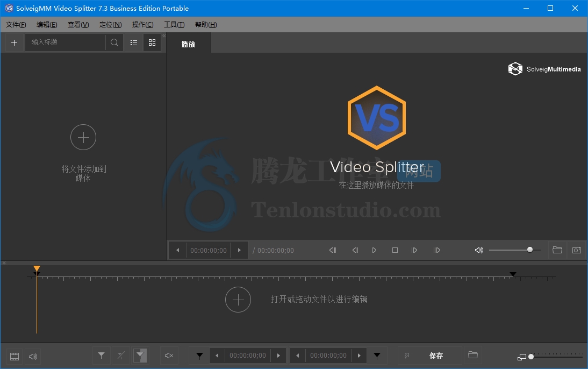Take a snapshot with the camera icon

tap(577, 250)
